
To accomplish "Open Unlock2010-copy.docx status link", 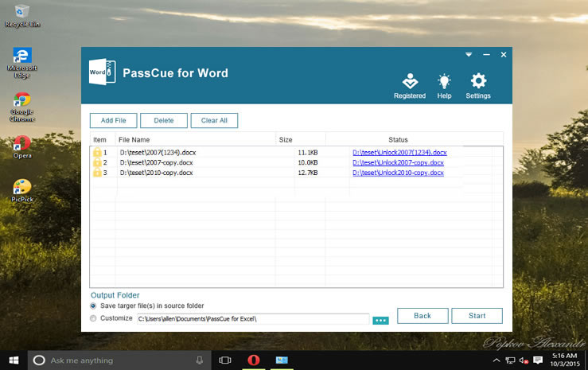I will 398,173.
